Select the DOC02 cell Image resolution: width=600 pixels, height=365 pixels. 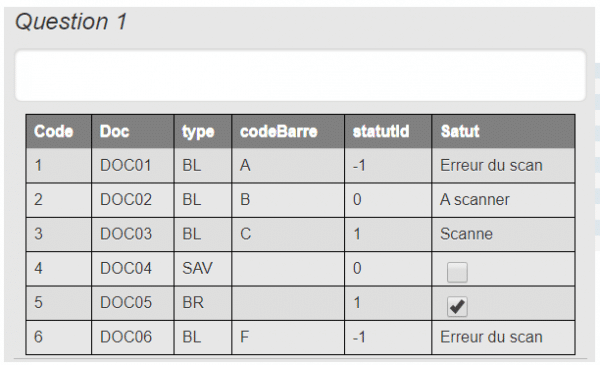click(x=132, y=200)
